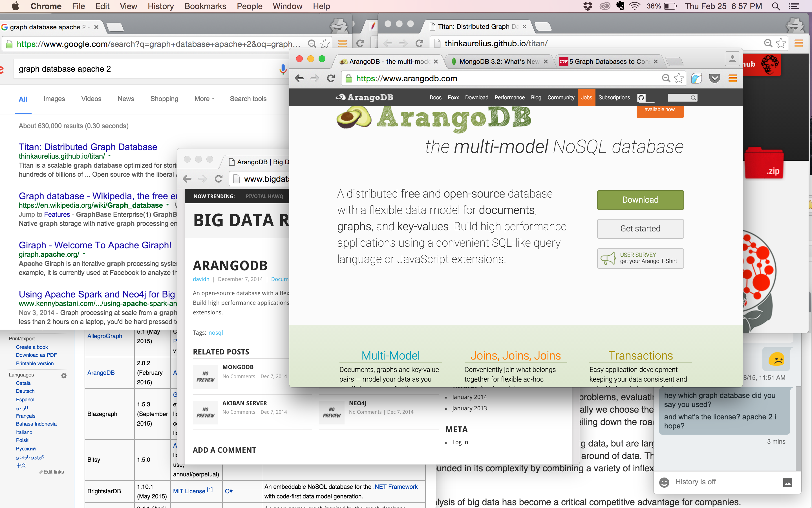
Task: Open hamburger menu in Google search window
Action: tap(342, 44)
